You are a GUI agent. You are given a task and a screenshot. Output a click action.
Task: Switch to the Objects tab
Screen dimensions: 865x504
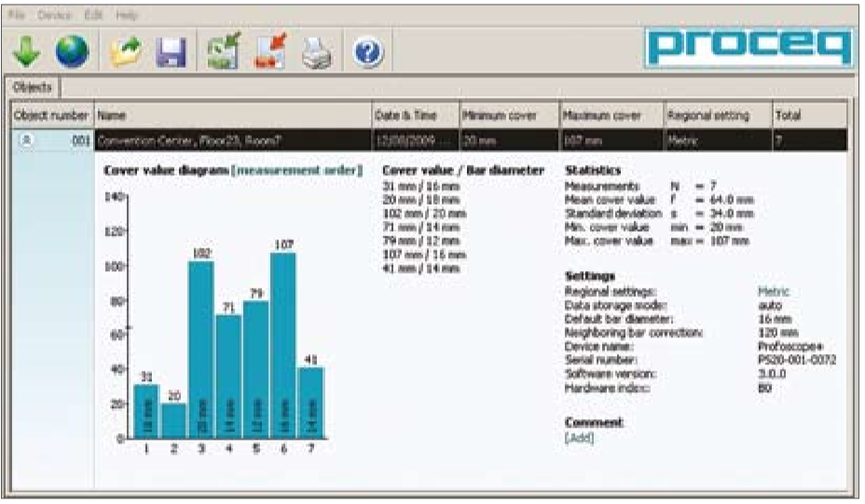click(x=34, y=88)
